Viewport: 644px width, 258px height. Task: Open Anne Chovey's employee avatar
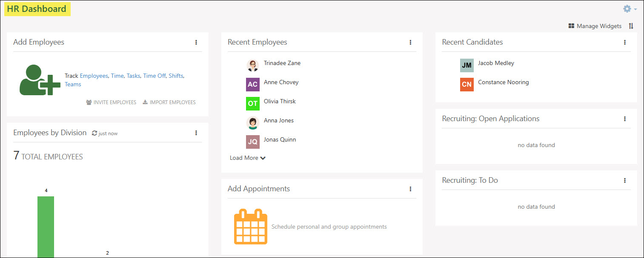click(x=252, y=85)
